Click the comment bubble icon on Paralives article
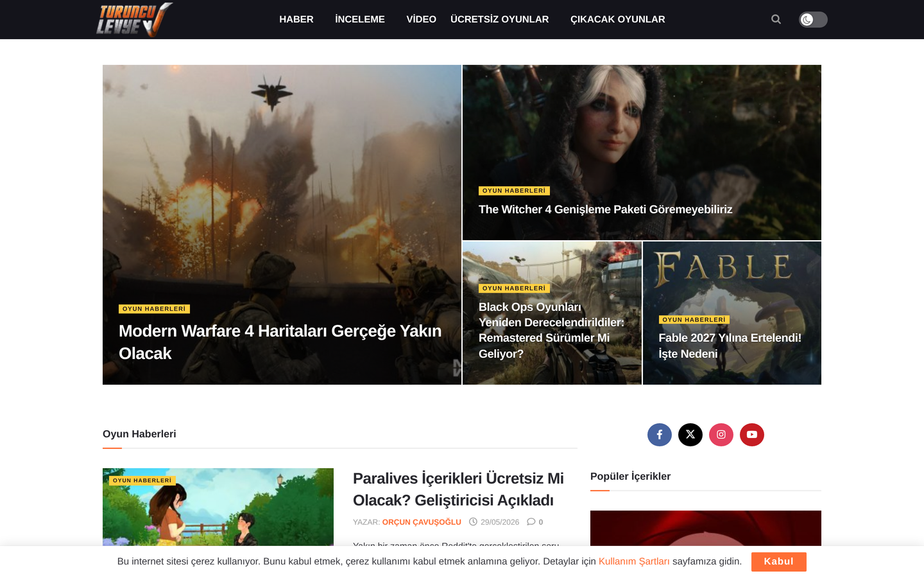The width and height of the screenshot is (924, 578). (531, 522)
